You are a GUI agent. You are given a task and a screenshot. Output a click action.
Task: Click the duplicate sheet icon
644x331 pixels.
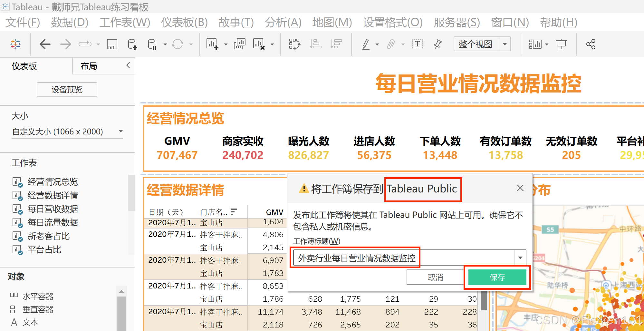point(239,44)
